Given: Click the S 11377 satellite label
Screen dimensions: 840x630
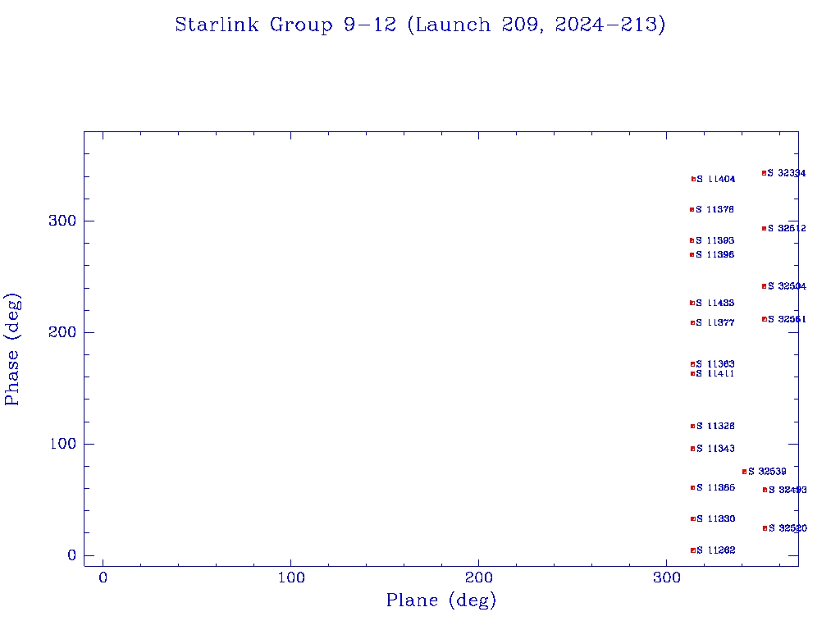Looking at the screenshot, I should [715, 322].
